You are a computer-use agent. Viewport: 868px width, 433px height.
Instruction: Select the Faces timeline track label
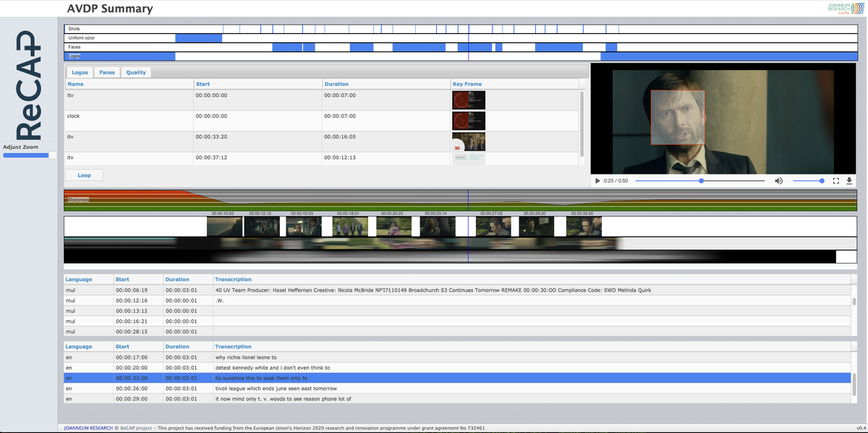(x=75, y=47)
